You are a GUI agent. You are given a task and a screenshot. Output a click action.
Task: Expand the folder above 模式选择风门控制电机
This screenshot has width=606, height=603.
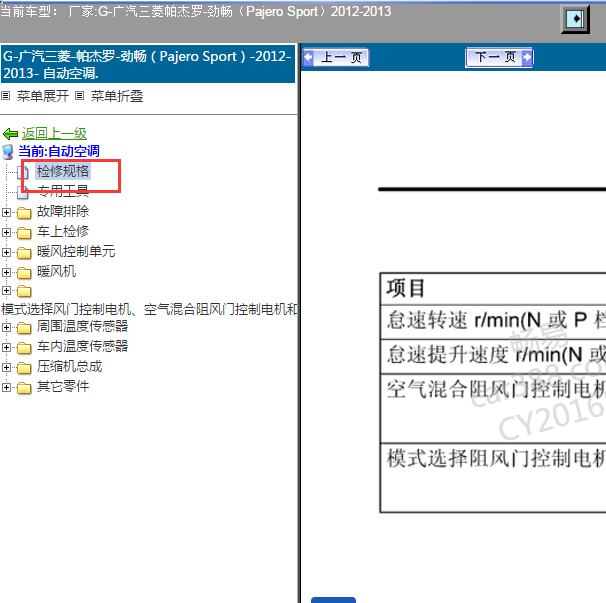pos(6,290)
